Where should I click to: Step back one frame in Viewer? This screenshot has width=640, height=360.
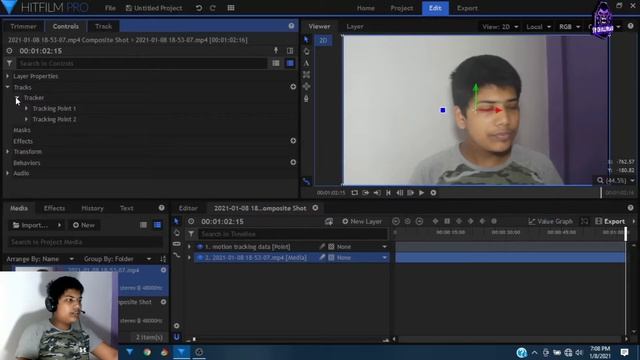pyautogui.click(x=400, y=193)
